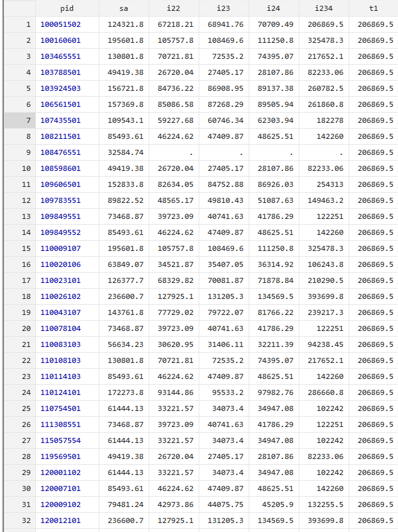398x532 pixels.
Task: Click i24 value 36314.92
Action: [x=274, y=264]
